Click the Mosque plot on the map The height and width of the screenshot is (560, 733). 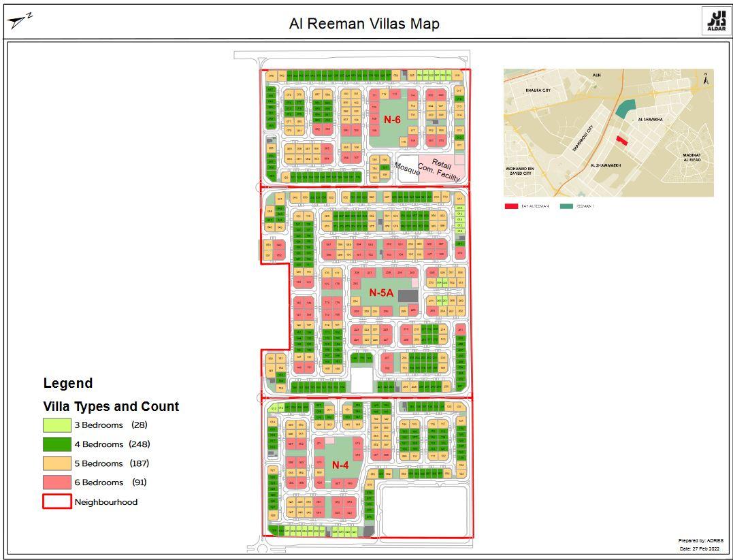[x=407, y=169]
